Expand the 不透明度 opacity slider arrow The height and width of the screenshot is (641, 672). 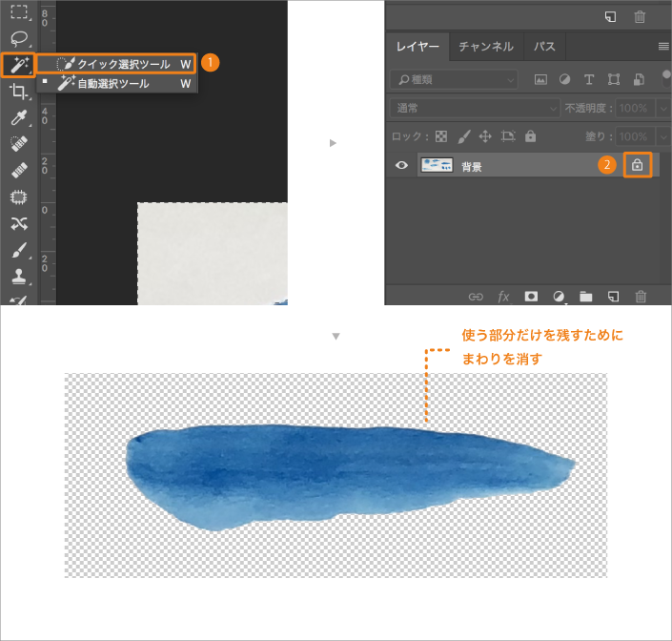coord(663,108)
